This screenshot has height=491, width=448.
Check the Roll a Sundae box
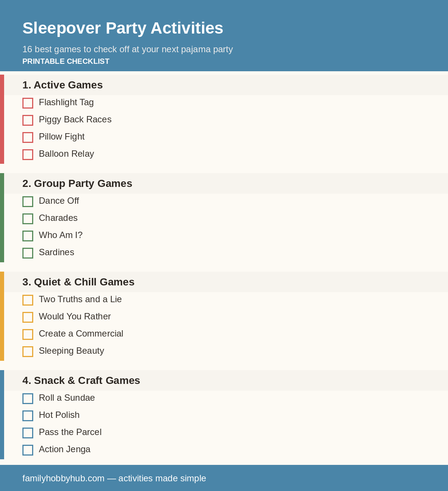(x=28, y=398)
